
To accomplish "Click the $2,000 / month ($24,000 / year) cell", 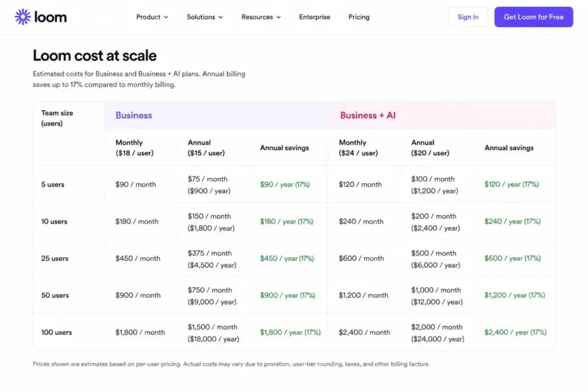I will [438, 333].
